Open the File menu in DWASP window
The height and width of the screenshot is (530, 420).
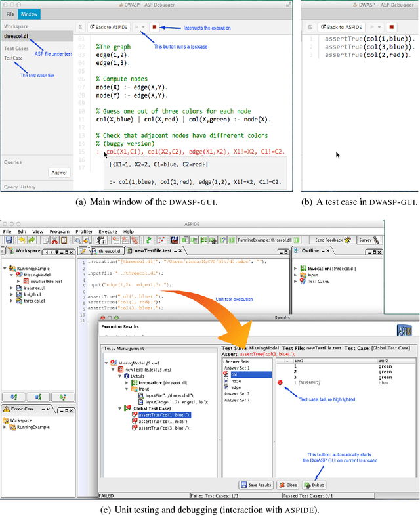point(10,14)
